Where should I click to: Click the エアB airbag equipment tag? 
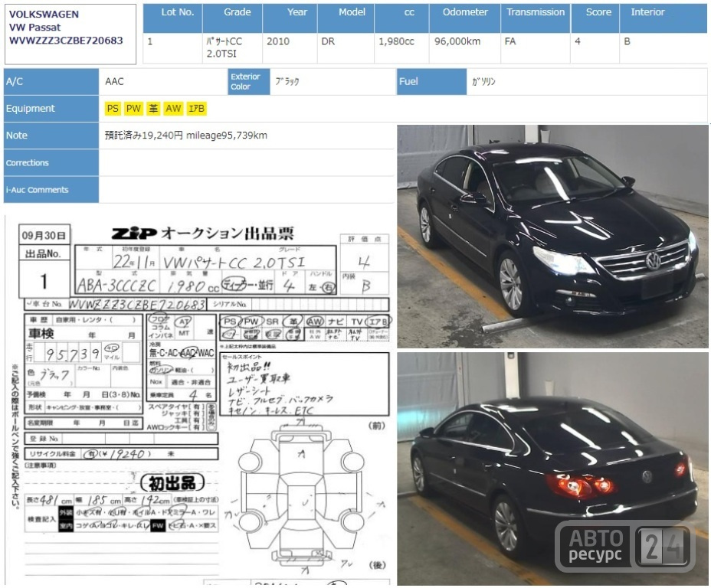[x=196, y=108]
